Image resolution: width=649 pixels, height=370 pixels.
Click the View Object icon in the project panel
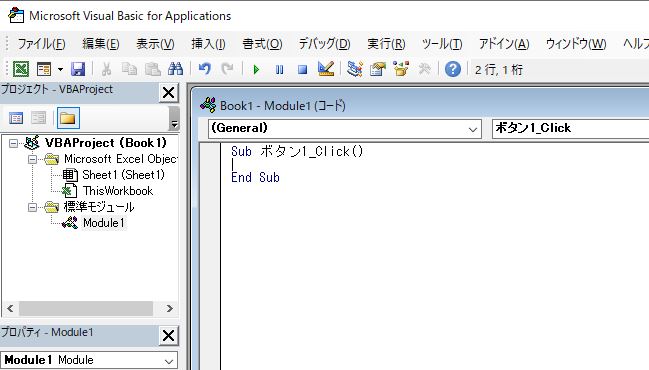click(x=38, y=118)
